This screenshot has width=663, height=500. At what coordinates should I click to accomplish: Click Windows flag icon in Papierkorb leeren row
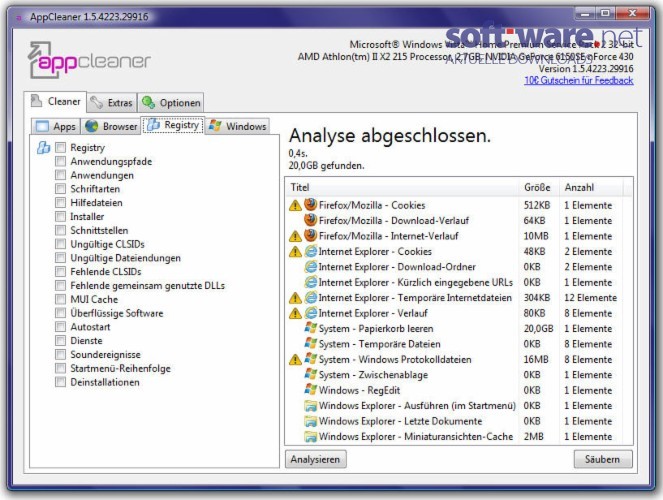(x=311, y=328)
